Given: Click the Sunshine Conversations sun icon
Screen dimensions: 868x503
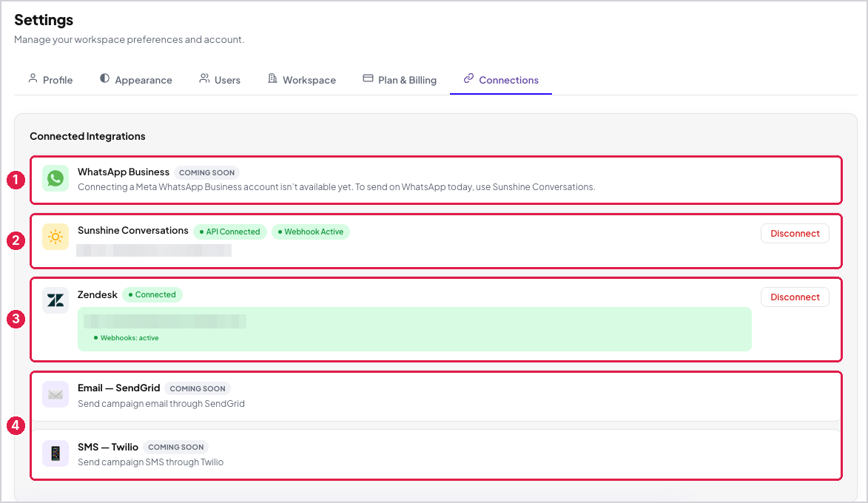Looking at the screenshot, I should (x=55, y=237).
